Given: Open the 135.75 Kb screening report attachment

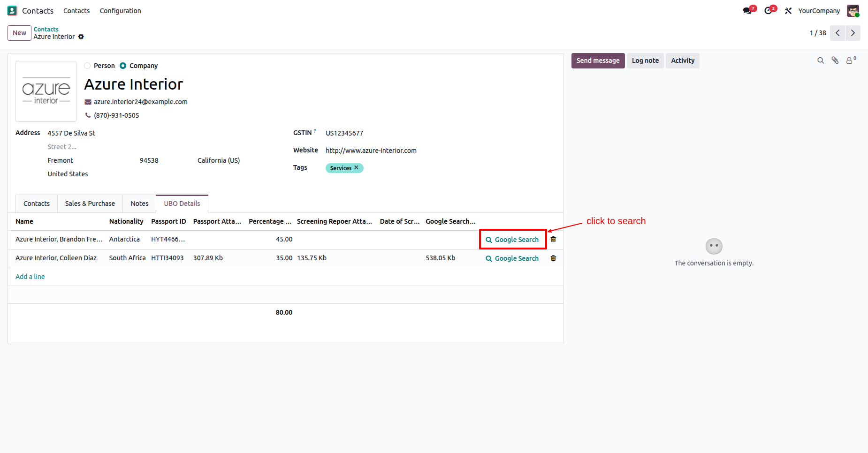Looking at the screenshot, I should [x=312, y=258].
